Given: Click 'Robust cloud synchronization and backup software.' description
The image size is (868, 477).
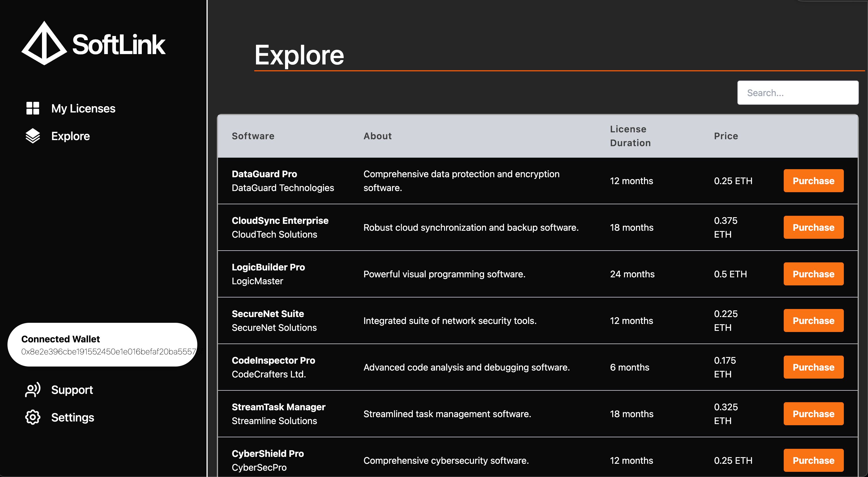Looking at the screenshot, I should coord(471,228).
